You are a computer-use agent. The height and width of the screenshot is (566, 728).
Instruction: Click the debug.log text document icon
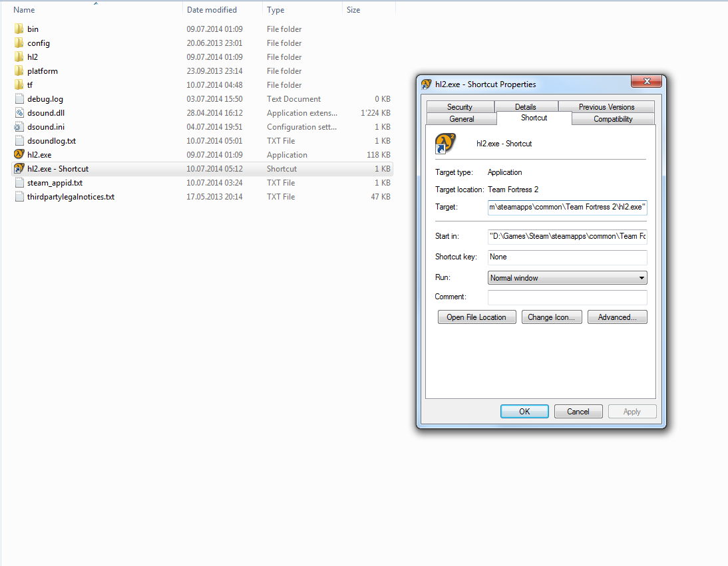19,99
